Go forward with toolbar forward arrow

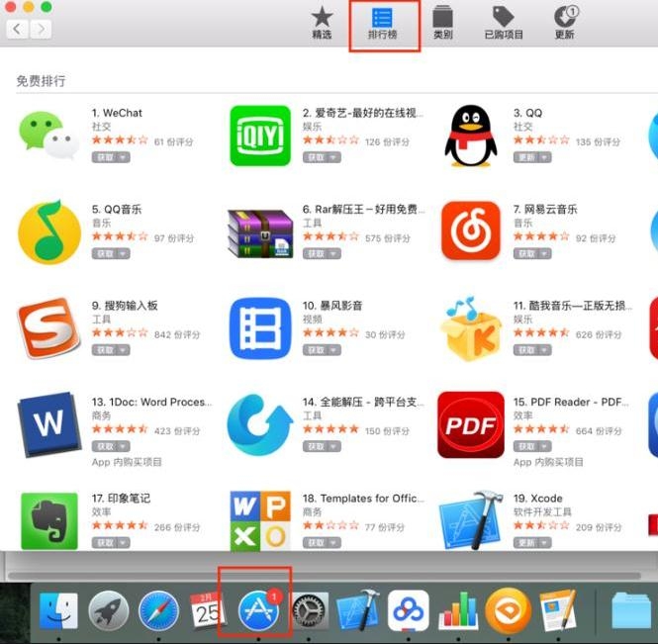41,29
